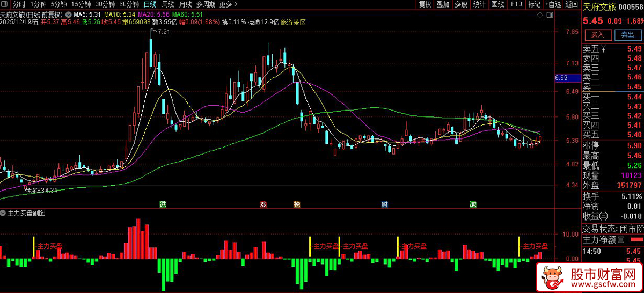
Task: Click stock code 000558
Action: point(631,6)
